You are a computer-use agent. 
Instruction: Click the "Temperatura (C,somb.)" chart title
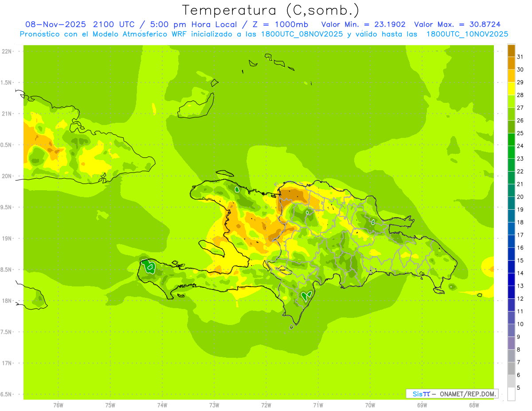pos(270,11)
